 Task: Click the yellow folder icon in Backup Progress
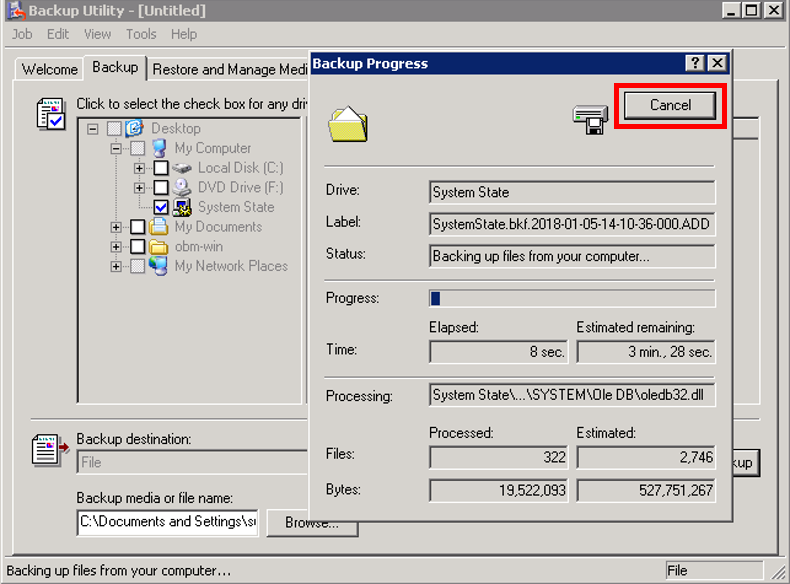348,123
